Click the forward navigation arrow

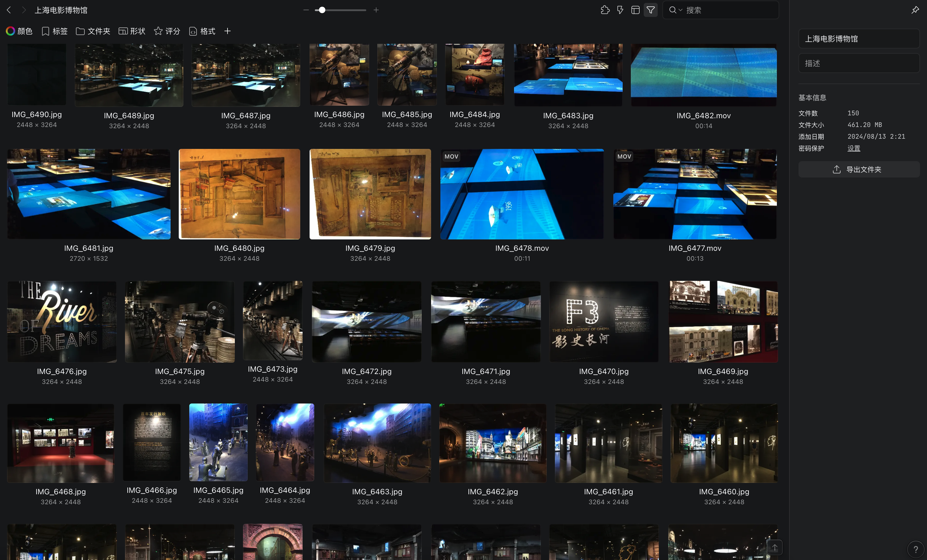tap(24, 10)
